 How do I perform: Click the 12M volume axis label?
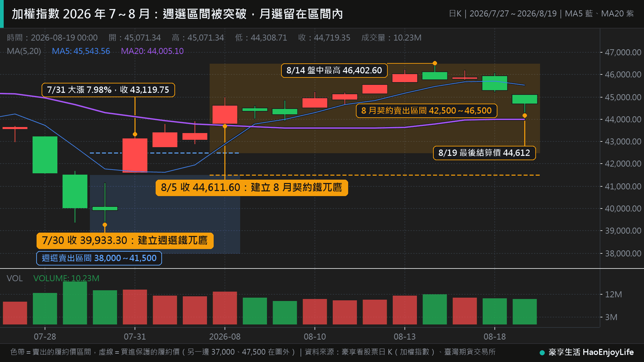click(613, 294)
